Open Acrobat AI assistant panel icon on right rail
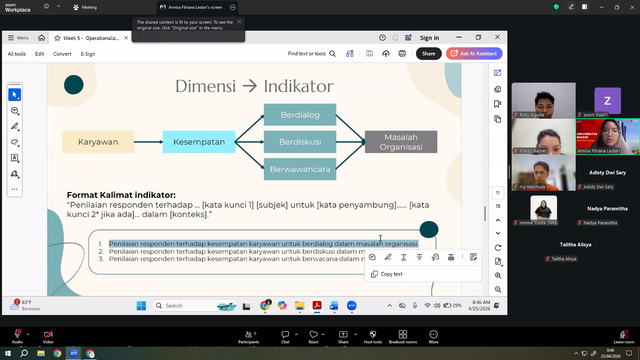 coord(498,73)
